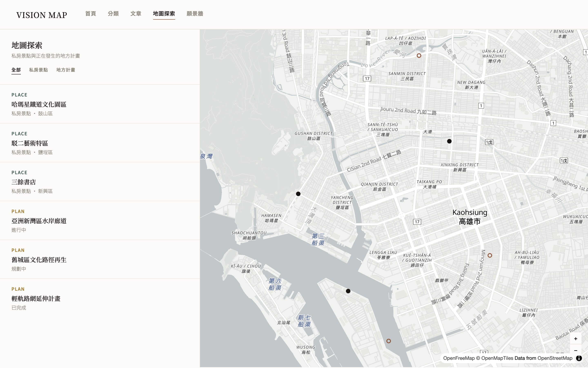Select the 地圖探索 nav item
588x368 pixels.
tap(164, 14)
